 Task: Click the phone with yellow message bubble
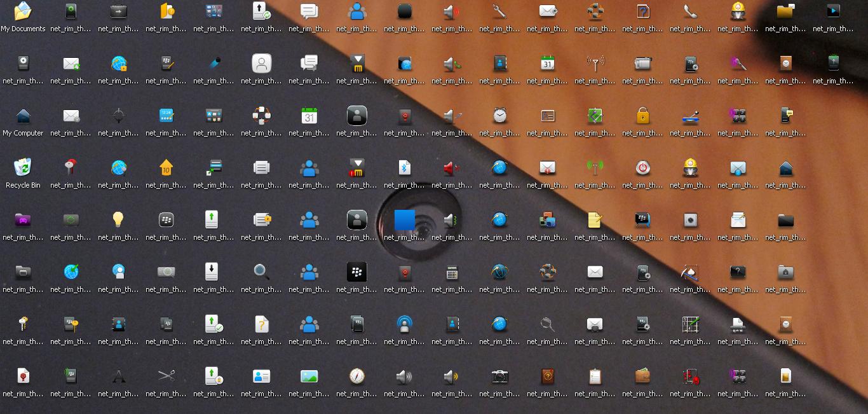coord(785,116)
